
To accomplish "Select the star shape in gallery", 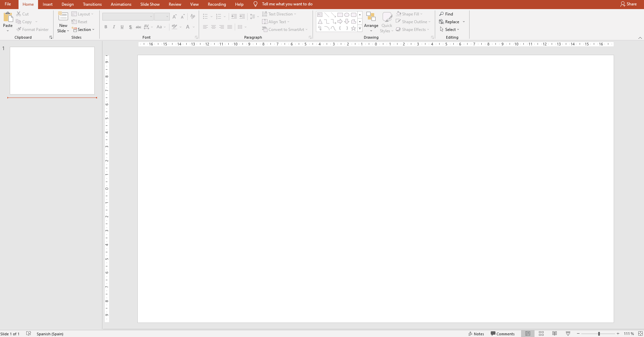I will [353, 29].
